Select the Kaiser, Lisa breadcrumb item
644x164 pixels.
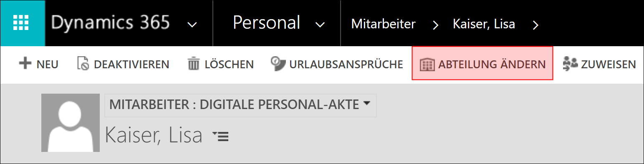(x=484, y=24)
